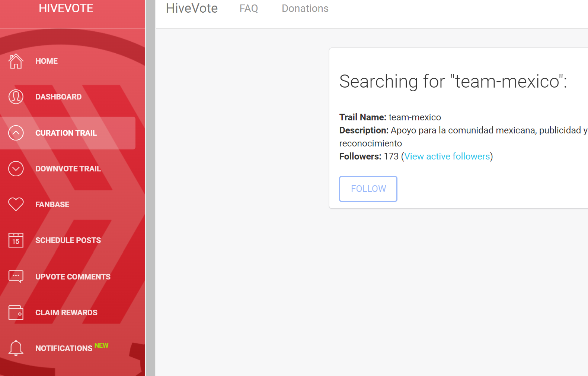Image resolution: width=588 pixels, height=376 pixels.
Task: Click the Schedule Posts calendar icon
Action: [16, 240]
